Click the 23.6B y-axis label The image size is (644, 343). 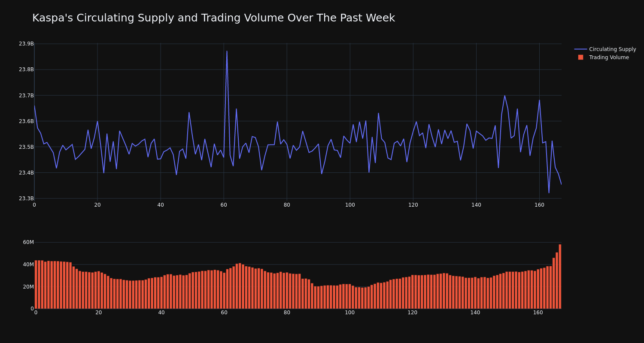tap(26, 121)
